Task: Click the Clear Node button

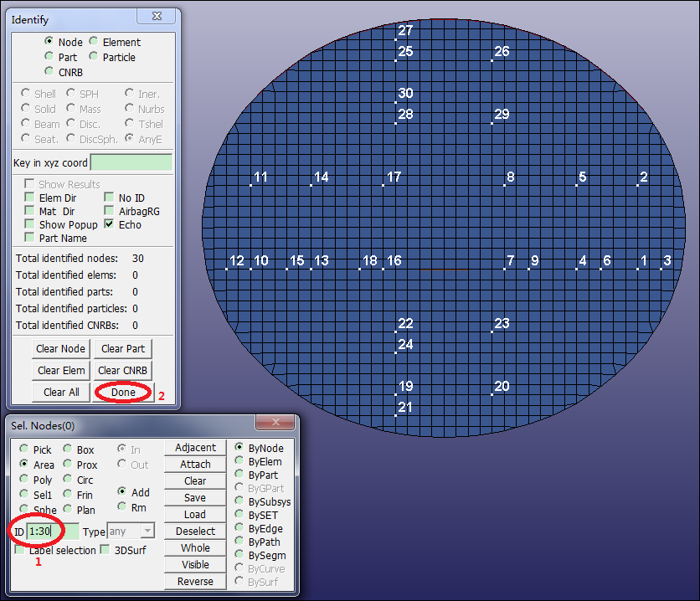Action: (x=60, y=348)
